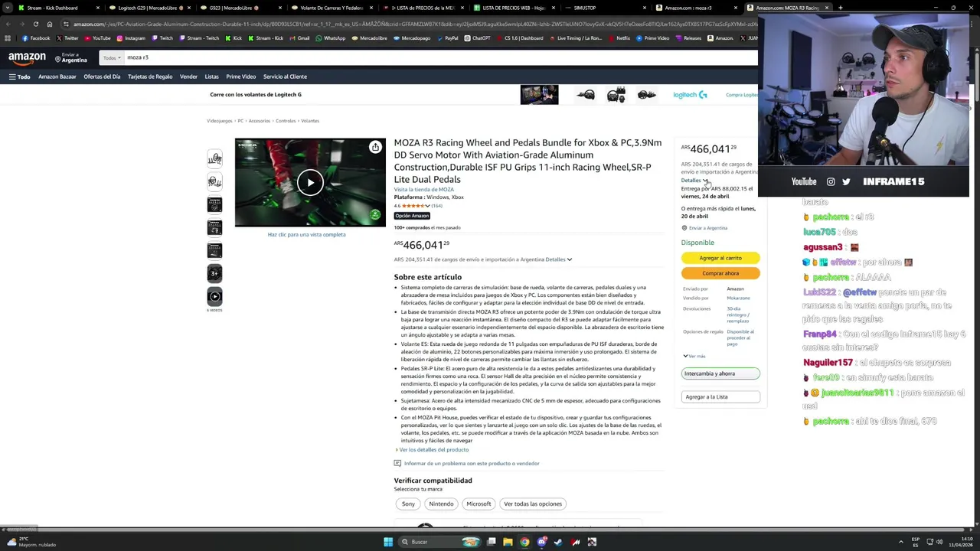Expand Detalles under the buy box price
The image size is (980, 551).
point(694,181)
